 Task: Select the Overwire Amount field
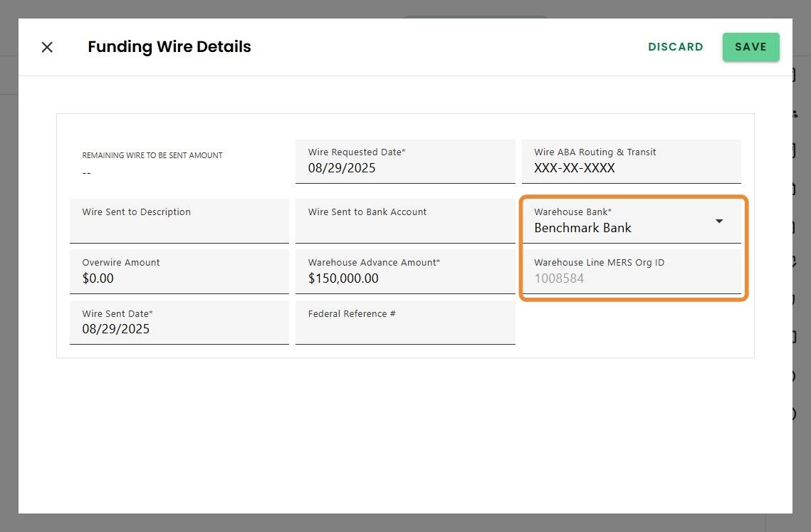(x=179, y=278)
